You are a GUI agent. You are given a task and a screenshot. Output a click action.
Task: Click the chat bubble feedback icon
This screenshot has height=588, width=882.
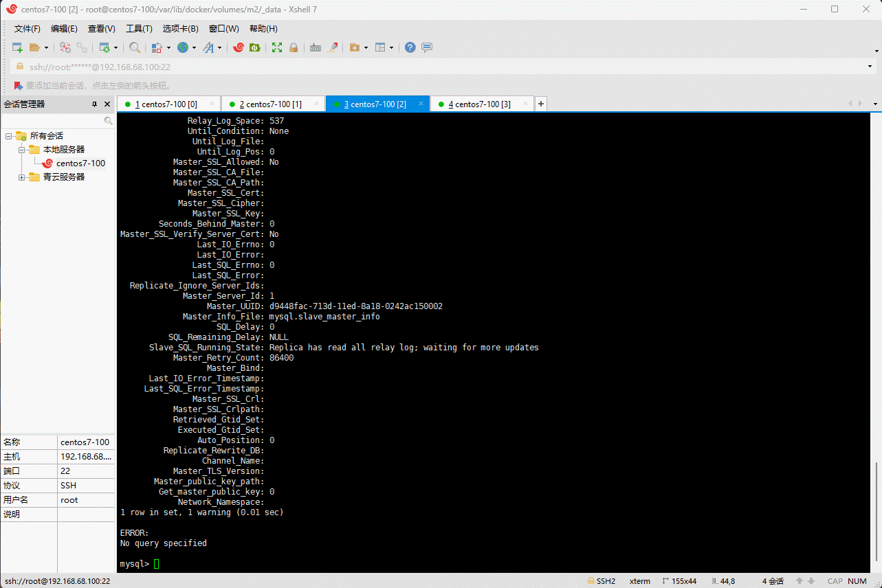point(427,47)
